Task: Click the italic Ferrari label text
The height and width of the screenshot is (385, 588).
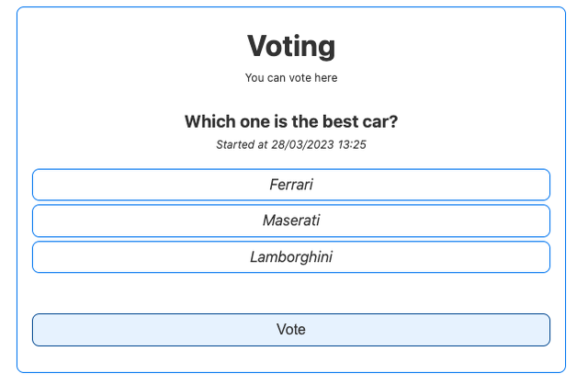Action: (291, 185)
